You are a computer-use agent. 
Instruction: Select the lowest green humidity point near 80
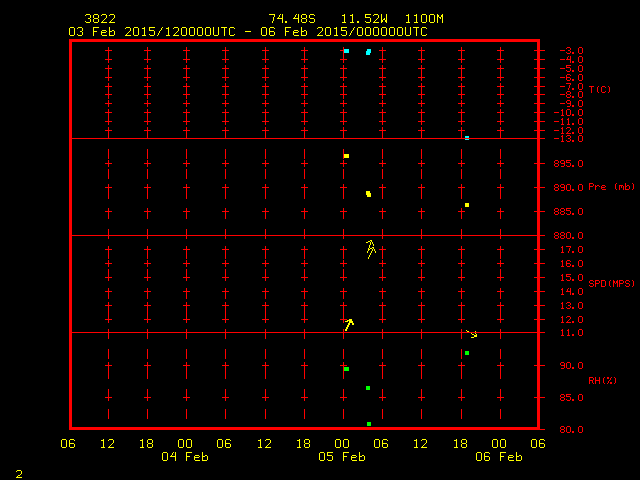(369, 424)
